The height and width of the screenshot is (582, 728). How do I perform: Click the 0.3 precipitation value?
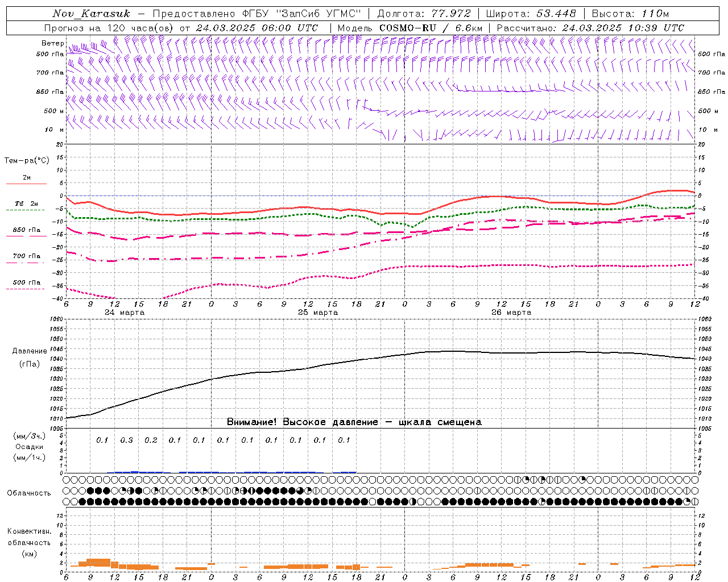coord(126,440)
